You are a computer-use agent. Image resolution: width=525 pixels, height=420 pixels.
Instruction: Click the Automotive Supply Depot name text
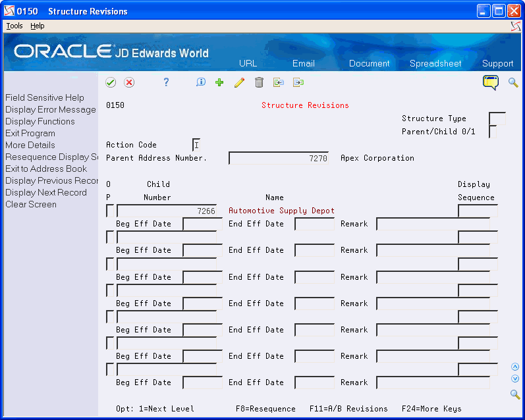[x=281, y=211]
